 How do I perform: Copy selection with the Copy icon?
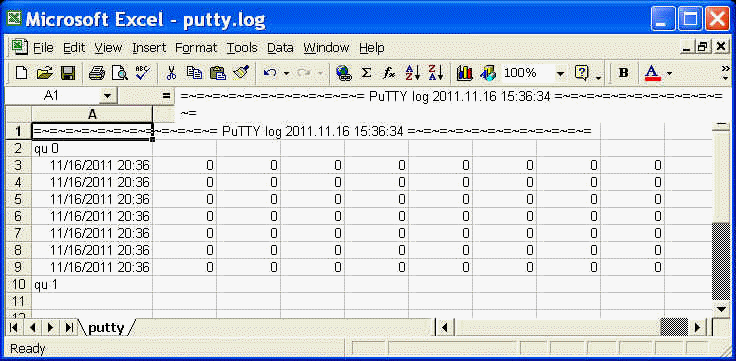pyautogui.click(x=194, y=73)
